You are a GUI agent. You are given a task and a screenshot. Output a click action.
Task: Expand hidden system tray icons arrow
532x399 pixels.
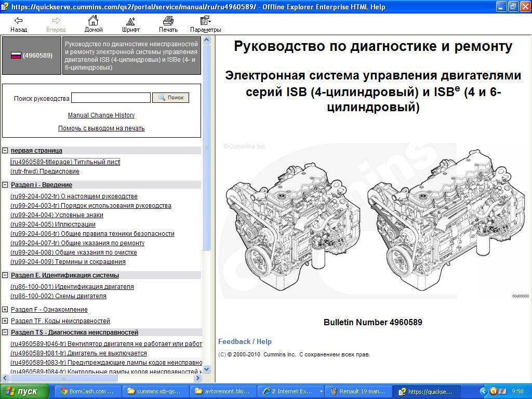point(484,392)
